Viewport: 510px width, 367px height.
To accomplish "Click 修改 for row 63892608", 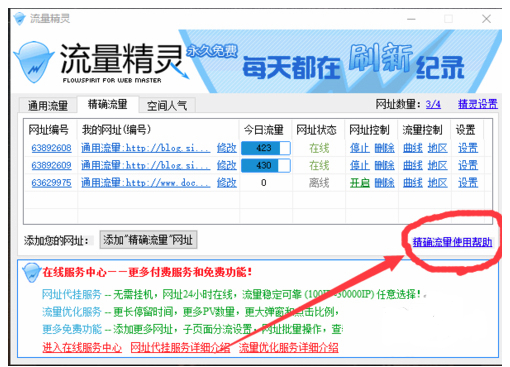I will [x=227, y=148].
